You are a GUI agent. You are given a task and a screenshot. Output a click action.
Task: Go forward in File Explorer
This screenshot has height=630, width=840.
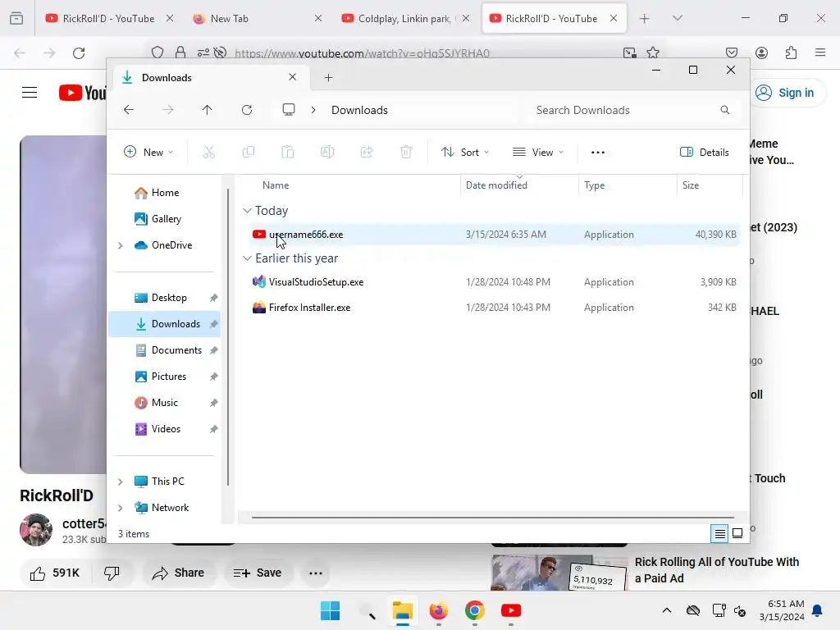pos(168,110)
